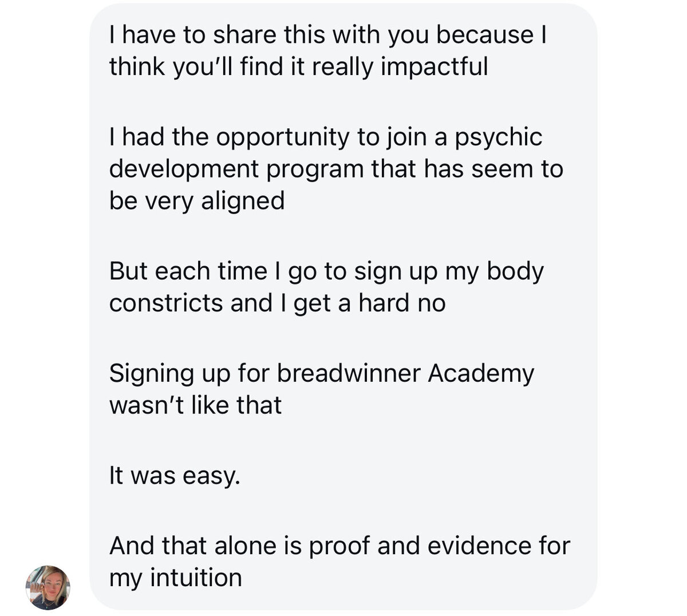Click the word "constricts" in the message
The image size is (687, 616).
[x=167, y=303]
